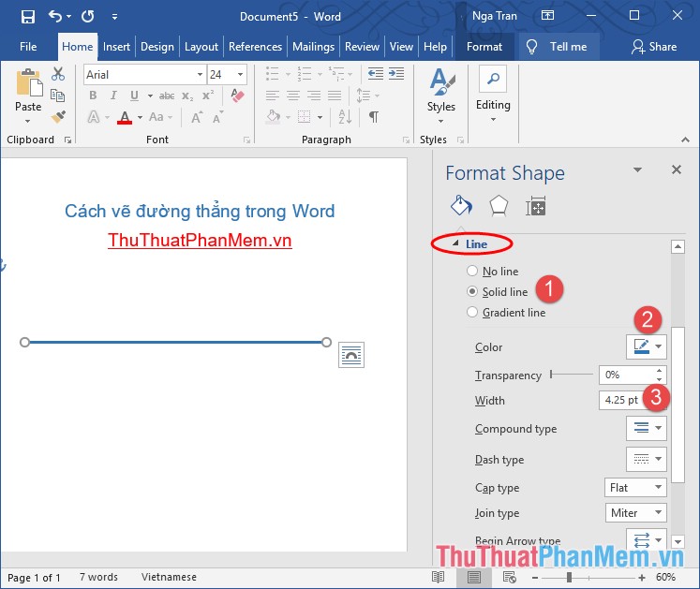700x589 pixels.
Task: Click the Shading paint bucket icon
Action: tap(274, 117)
